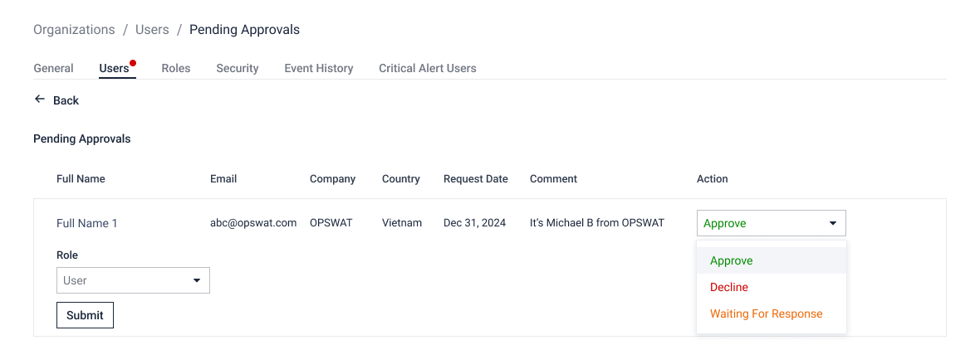Go to Critical Alert Users tab
This screenshot has height=345, width=980.
click(x=428, y=69)
